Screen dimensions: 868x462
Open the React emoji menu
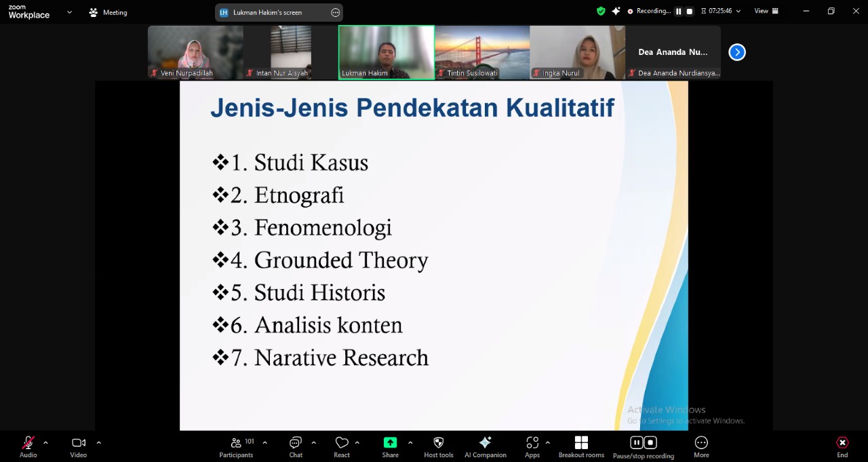tap(342, 446)
